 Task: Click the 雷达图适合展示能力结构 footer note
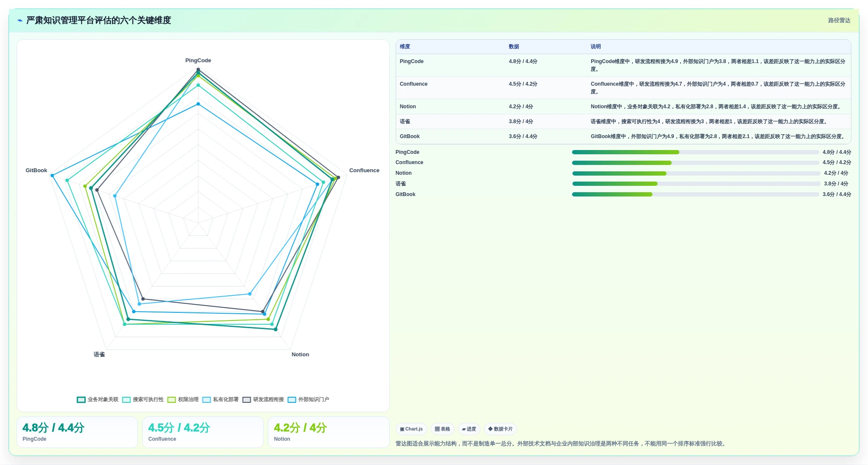coord(560,444)
